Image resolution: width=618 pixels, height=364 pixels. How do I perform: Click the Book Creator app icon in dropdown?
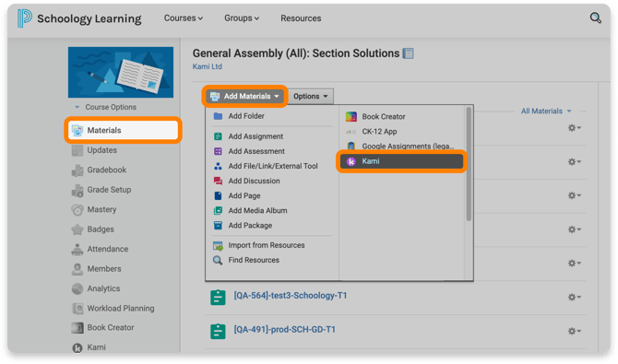[351, 117]
